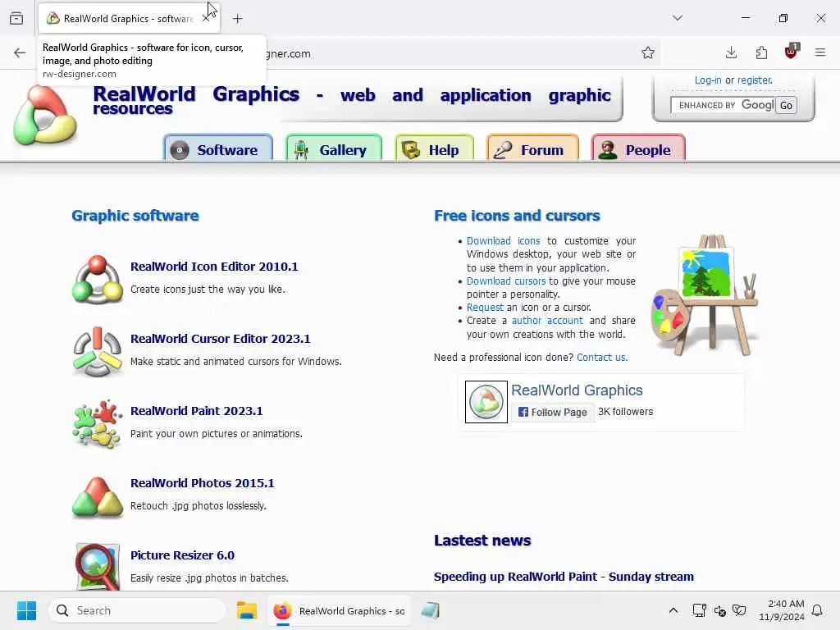Open the Firefox hamburger menu
The image size is (840, 630).
820,52
